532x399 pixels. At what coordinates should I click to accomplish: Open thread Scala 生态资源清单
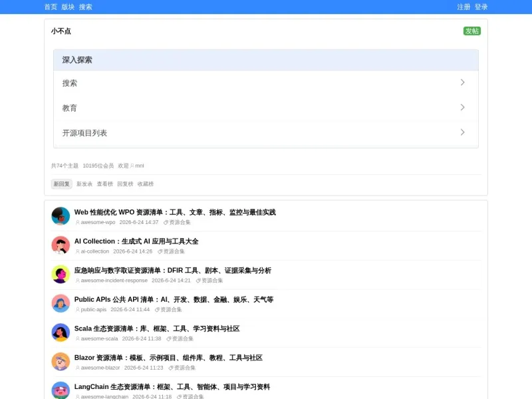157,329
